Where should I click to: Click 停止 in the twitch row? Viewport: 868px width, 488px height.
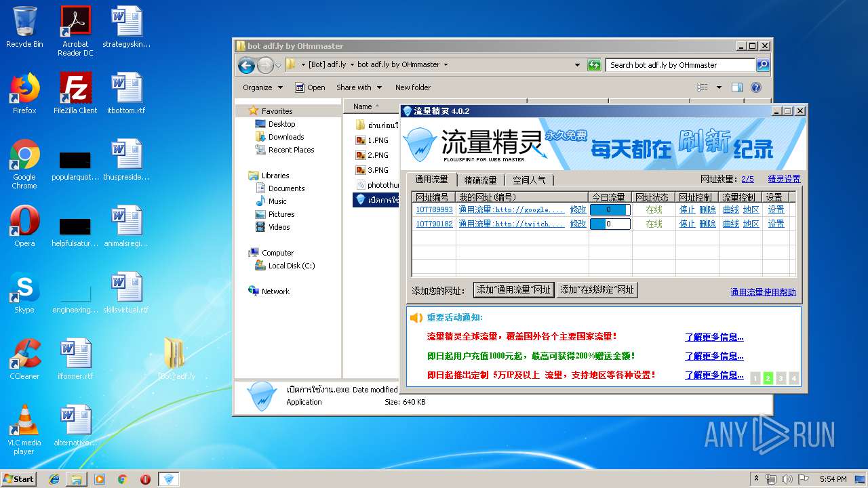(x=687, y=224)
